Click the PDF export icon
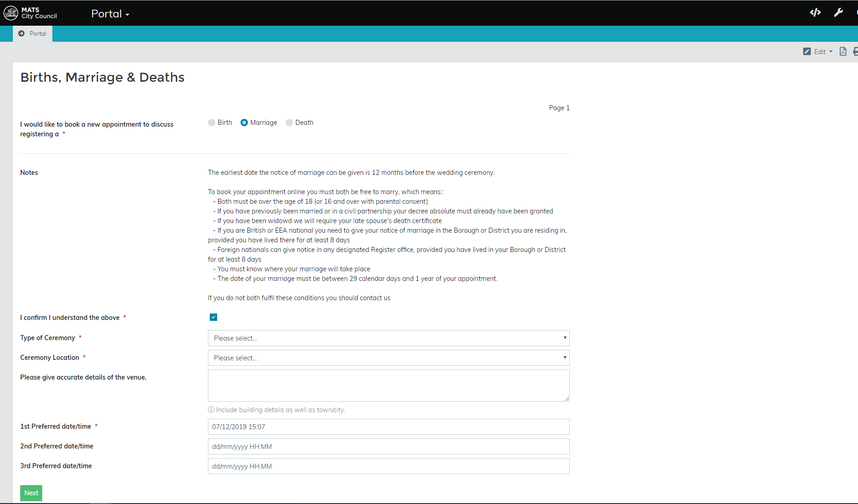Screen dimensions: 858x504 tap(843, 51)
